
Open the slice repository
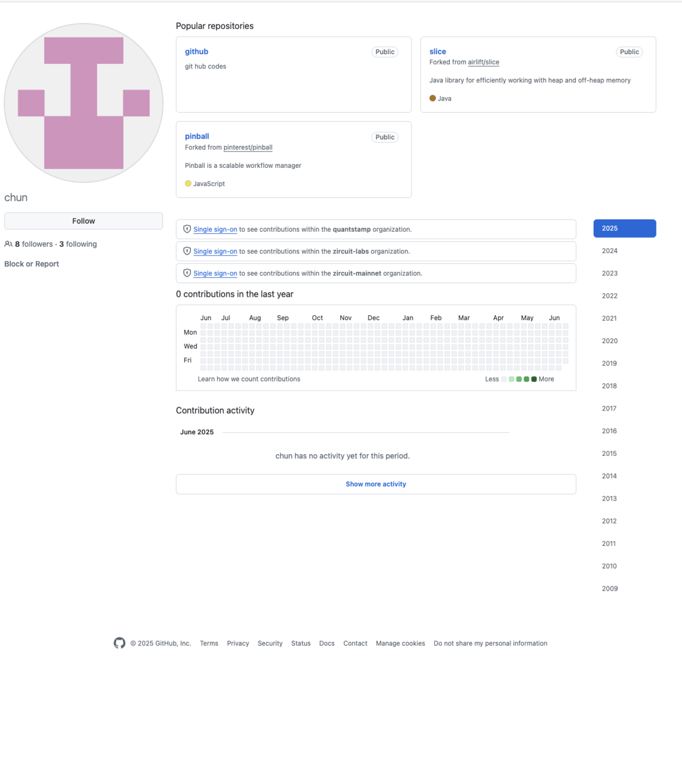pyautogui.click(x=438, y=52)
